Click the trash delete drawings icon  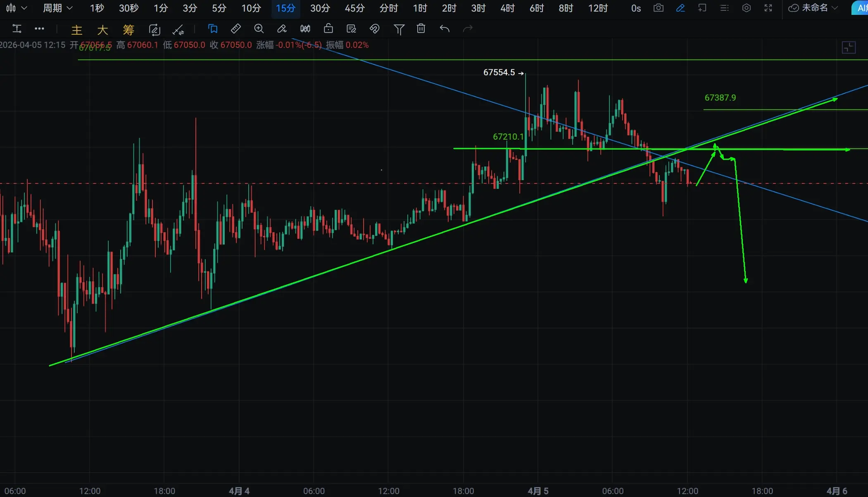click(x=421, y=29)
